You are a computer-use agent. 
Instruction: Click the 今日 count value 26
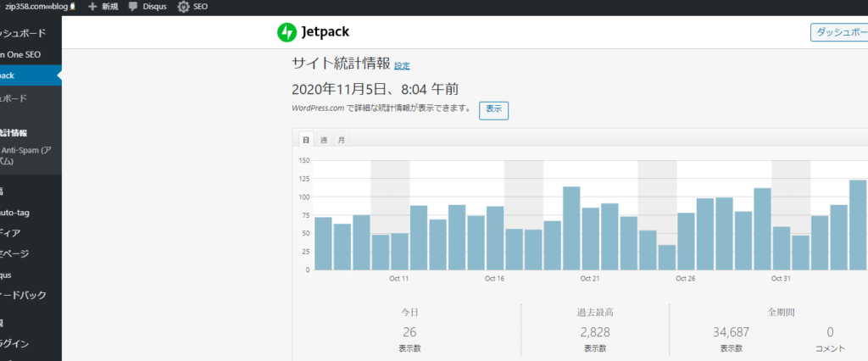(x=409, y=332)
